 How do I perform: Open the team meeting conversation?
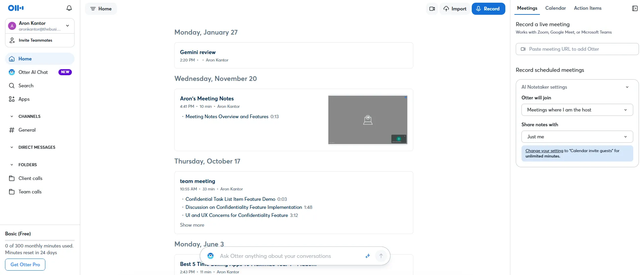197,181
